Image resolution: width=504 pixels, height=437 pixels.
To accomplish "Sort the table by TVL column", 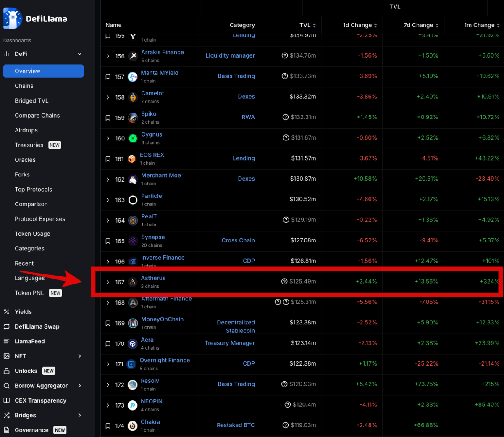I will 308,25.
